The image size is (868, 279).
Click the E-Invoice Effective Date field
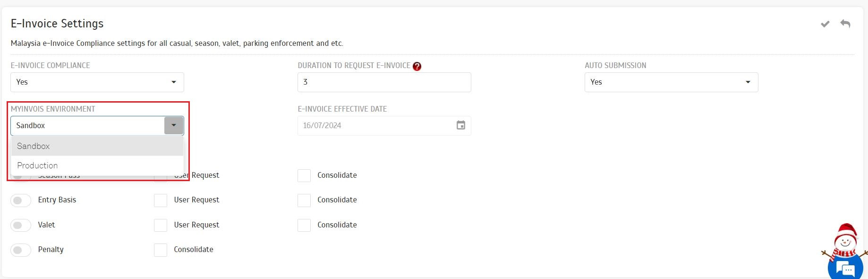pyautogui.click(x=384, y=126)
